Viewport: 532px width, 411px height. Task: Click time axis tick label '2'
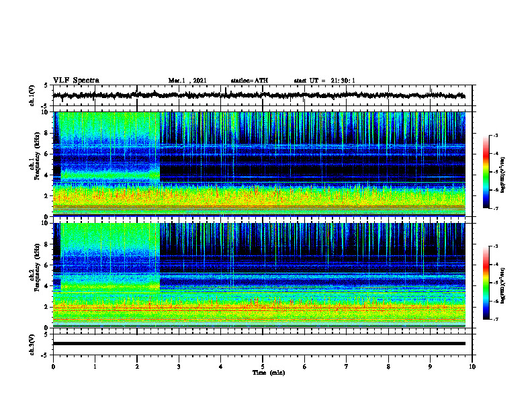[x=137, y=367]
